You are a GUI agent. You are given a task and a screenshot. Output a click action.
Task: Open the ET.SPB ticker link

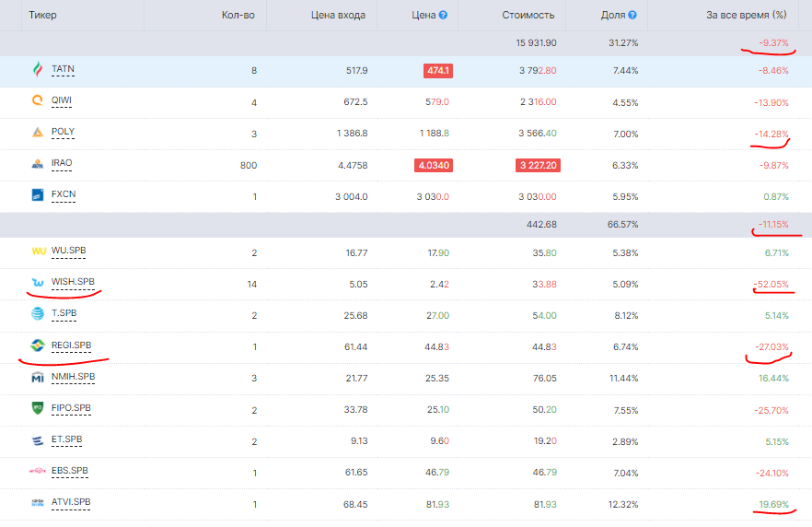66,439
